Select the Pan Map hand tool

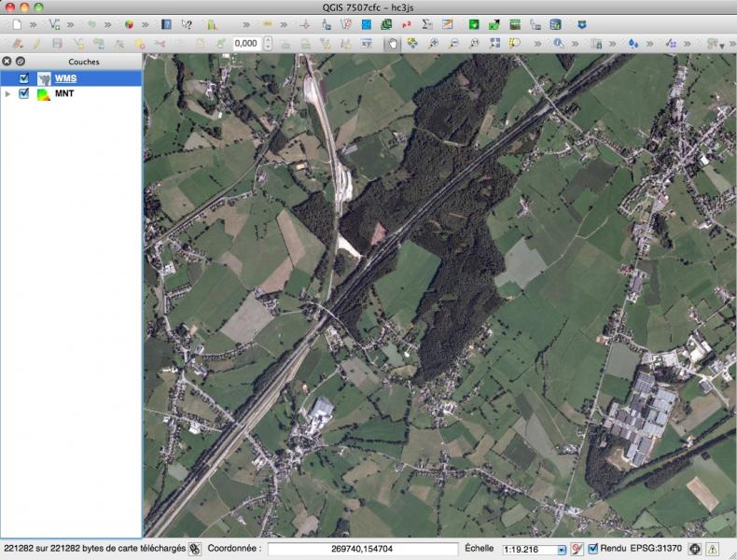(392, 43)
